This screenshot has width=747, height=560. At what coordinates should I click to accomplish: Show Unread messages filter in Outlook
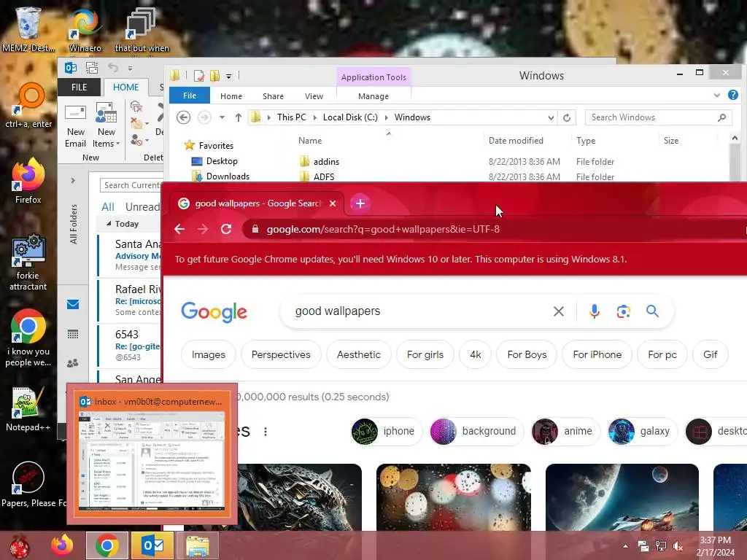[142, 206]
